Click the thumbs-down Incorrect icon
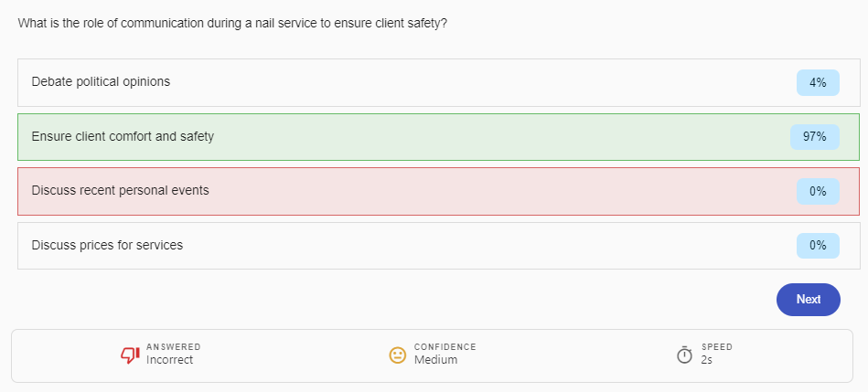Image resolution: width=868 pixels, height=392 pixels. [x=131, y=355]
